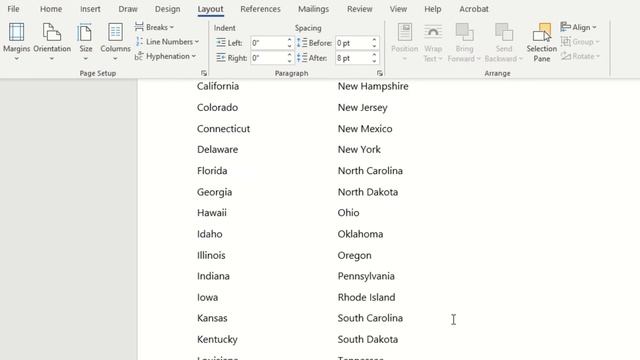Open the page Size menu
The height and width of the screenshot is (360, 640).
coord(85,42)
